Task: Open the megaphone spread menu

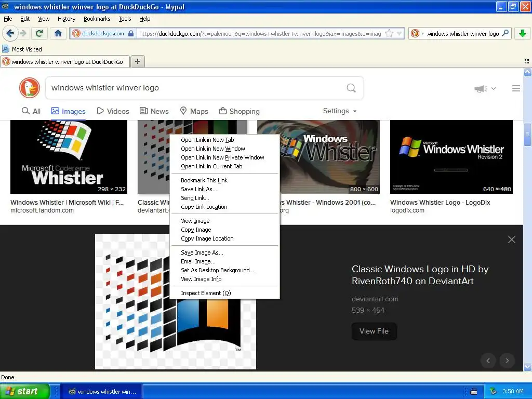Action: [485, 88]
